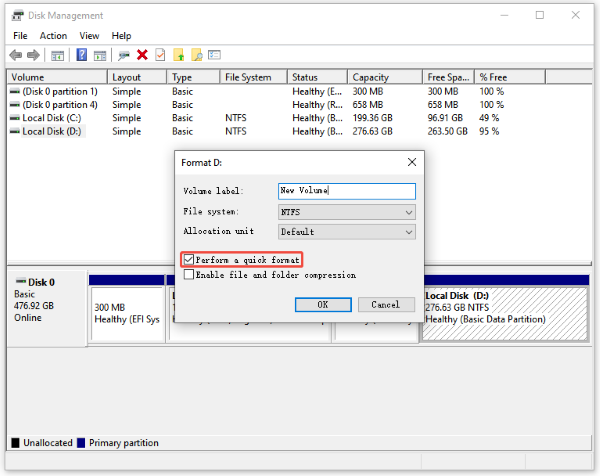Click the Local Disk (D:) partition block
The width and height of the screenshot is (600, 476).
(505, 313)
